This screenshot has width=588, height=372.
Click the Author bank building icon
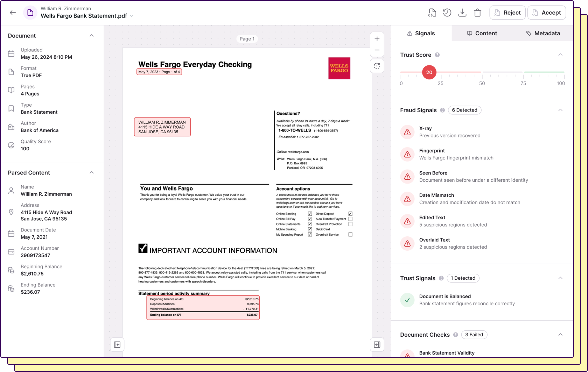11,127
